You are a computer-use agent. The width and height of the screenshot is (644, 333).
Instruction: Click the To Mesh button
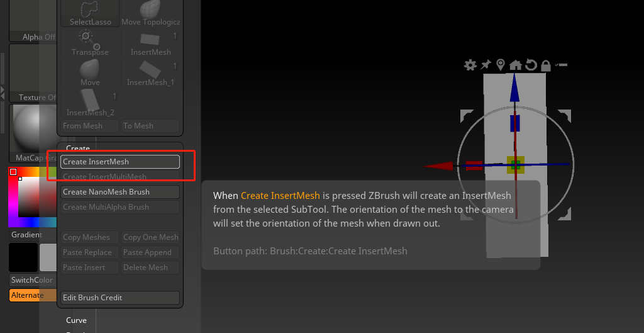(150, 126)
